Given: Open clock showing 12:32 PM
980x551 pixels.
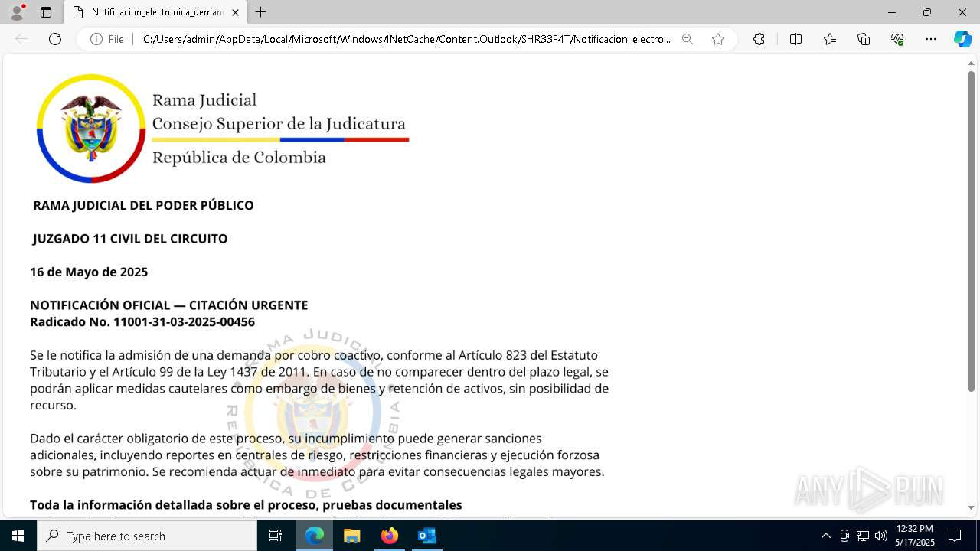Looking at the screenshot, I should tap(915, 536).
